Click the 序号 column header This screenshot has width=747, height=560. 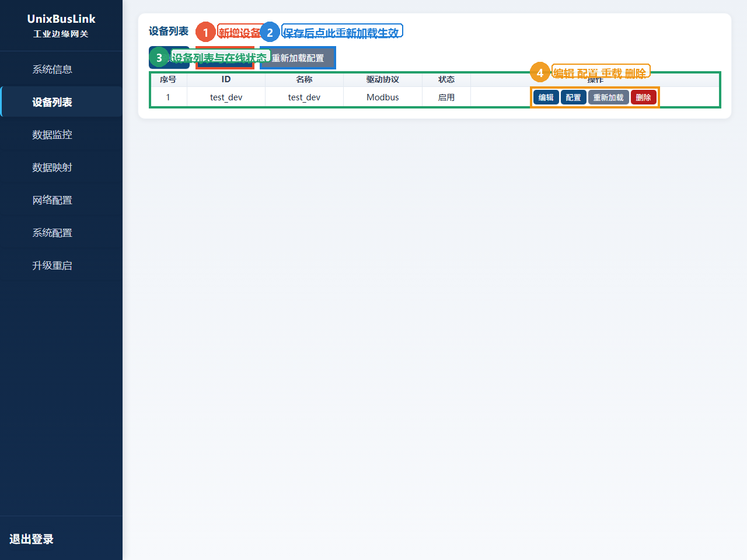click(168, 79)
